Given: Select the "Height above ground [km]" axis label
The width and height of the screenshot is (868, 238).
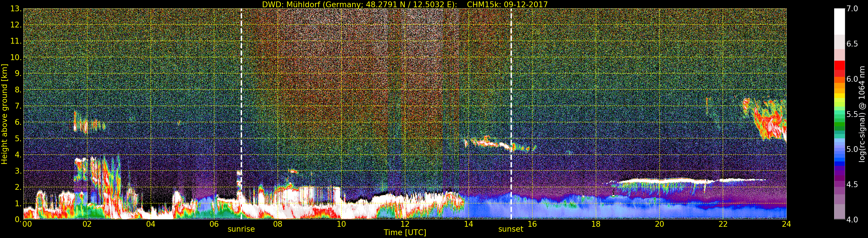Looking at the screenshot, I should tap(4, 114).
